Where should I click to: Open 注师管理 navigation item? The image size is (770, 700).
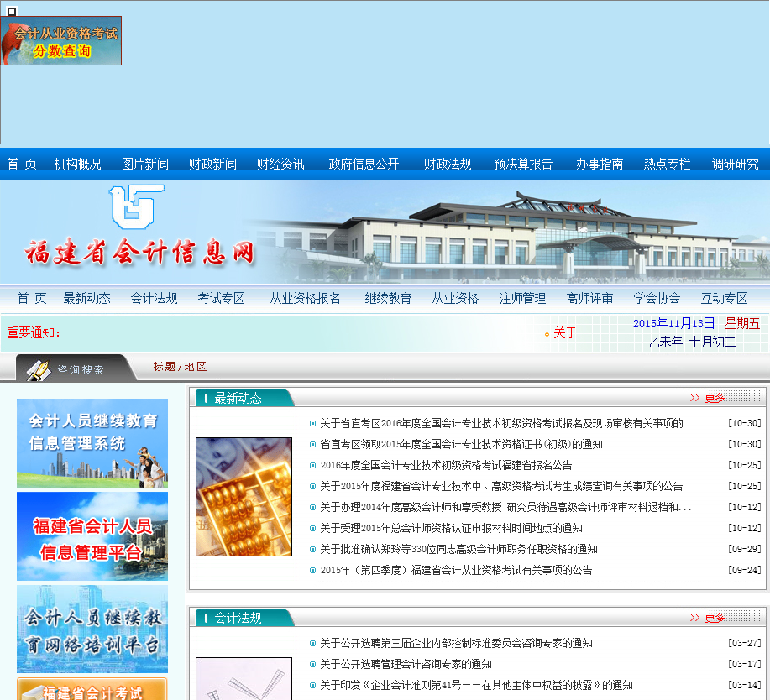[x=522, y=299]
